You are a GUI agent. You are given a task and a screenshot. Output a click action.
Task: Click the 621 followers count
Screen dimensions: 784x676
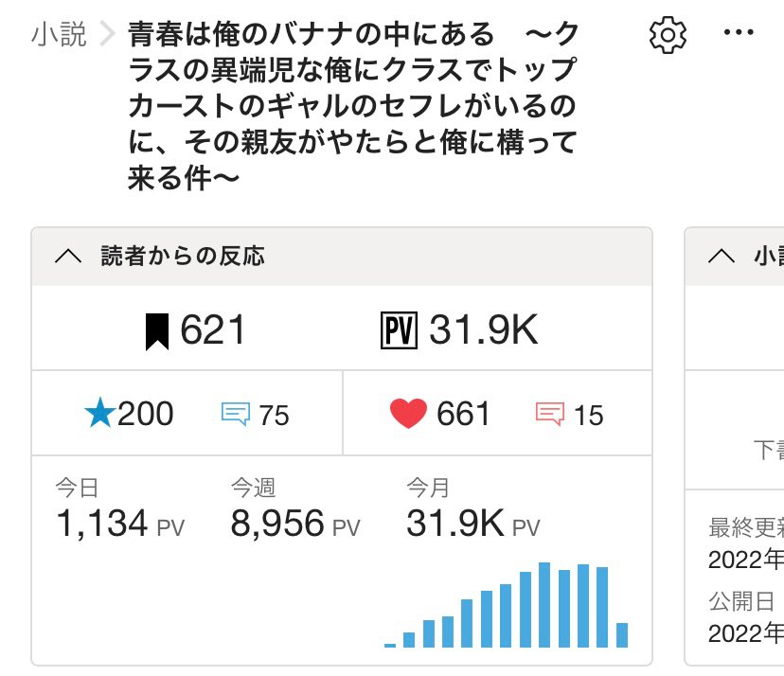[x=213, y=331]
